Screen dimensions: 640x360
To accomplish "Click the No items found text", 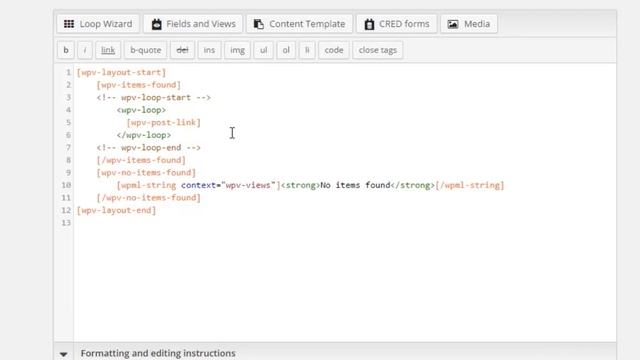I will click(355, 185).
